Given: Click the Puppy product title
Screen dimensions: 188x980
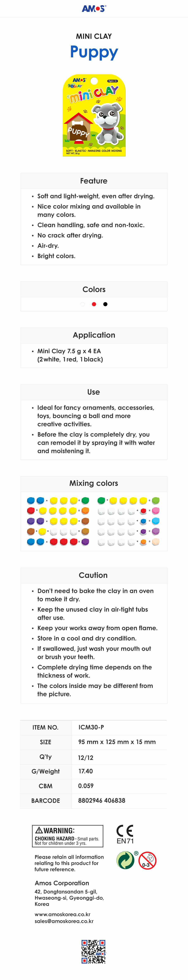Looking at the screenshot, I should [x=94, y=52].
